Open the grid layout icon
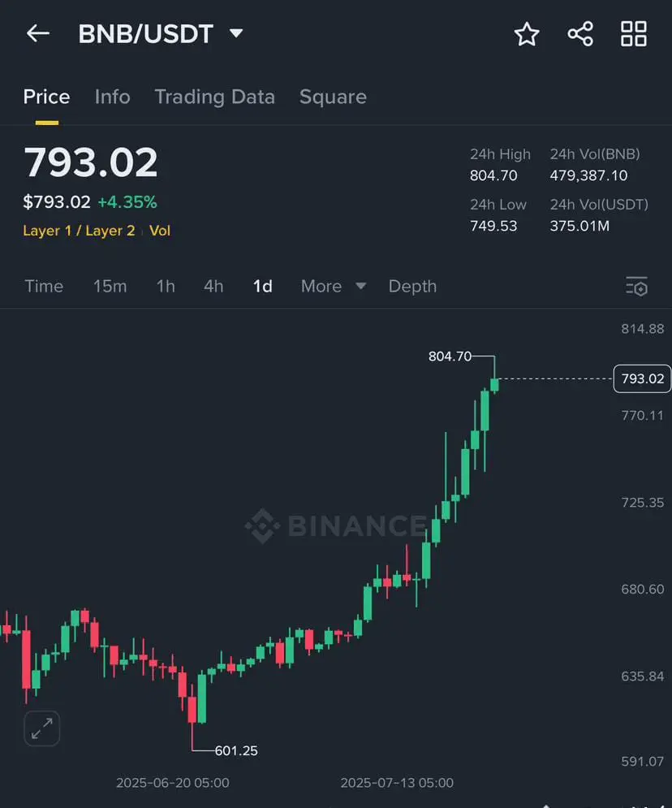This screenshot has height=808, width=672. coord(633,34)
